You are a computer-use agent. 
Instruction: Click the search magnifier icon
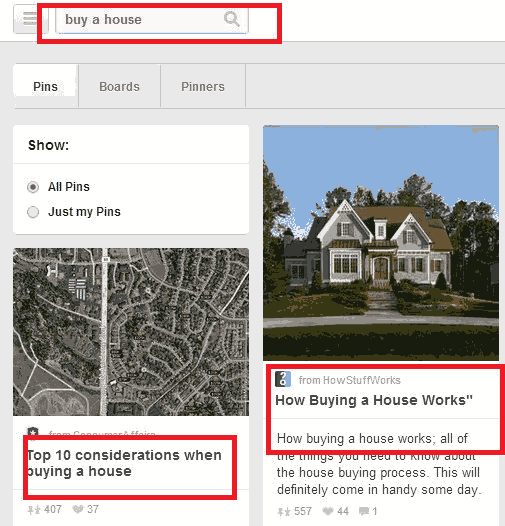point(232,18)
